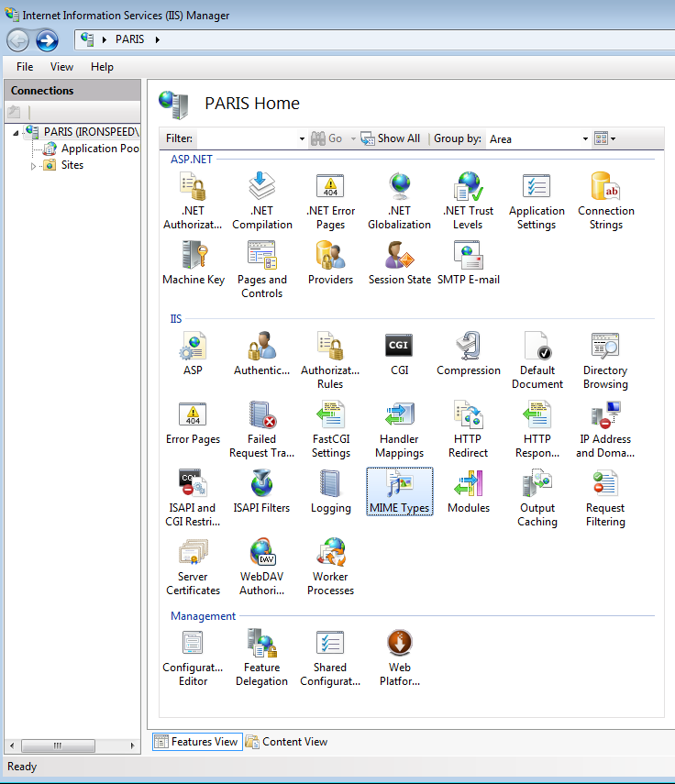Select the Providers icon
675x784 pixels.
(x=330, y=262)
